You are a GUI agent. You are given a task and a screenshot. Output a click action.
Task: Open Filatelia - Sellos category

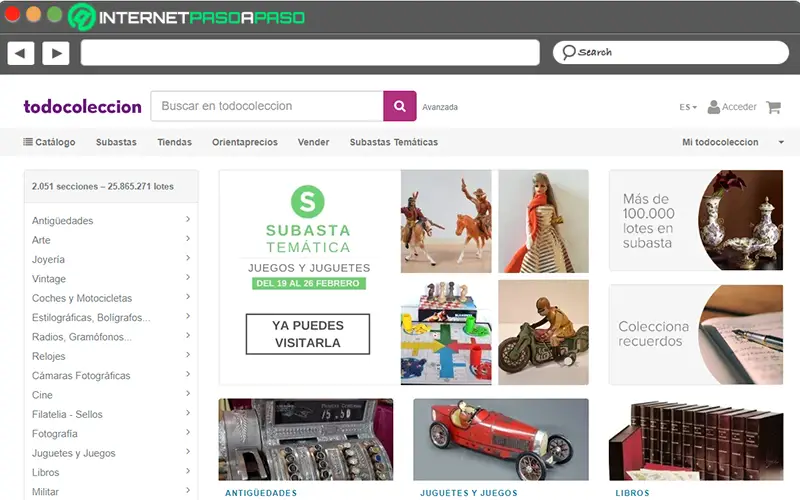pyautogui.click(x=67, y=415)
